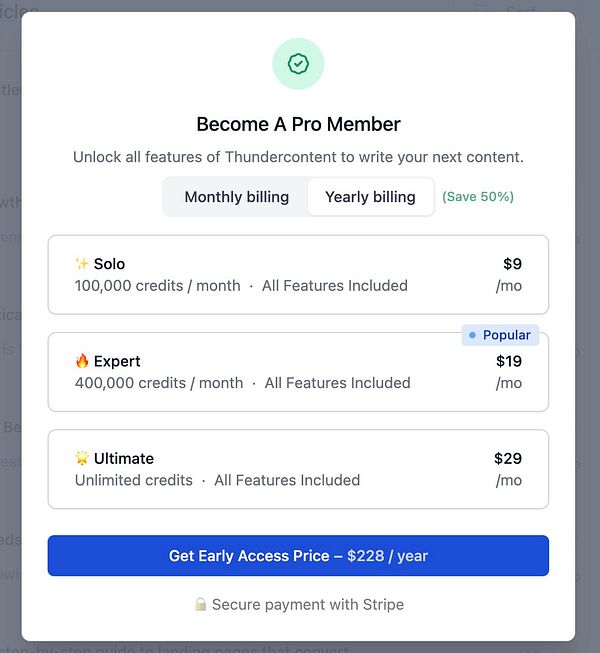Pick the Ultimate unlimited credits plan
Screen dimensions: 600x653
[298, 469]
